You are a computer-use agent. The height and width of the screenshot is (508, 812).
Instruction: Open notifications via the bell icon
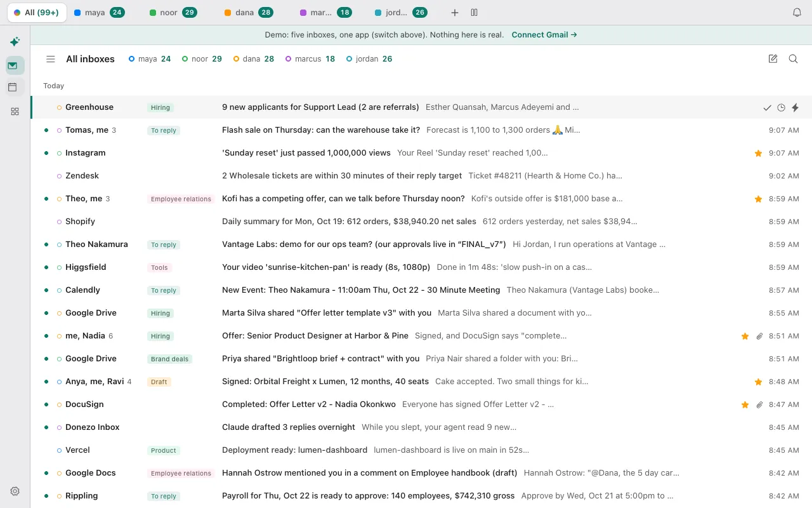click(797, 13)
